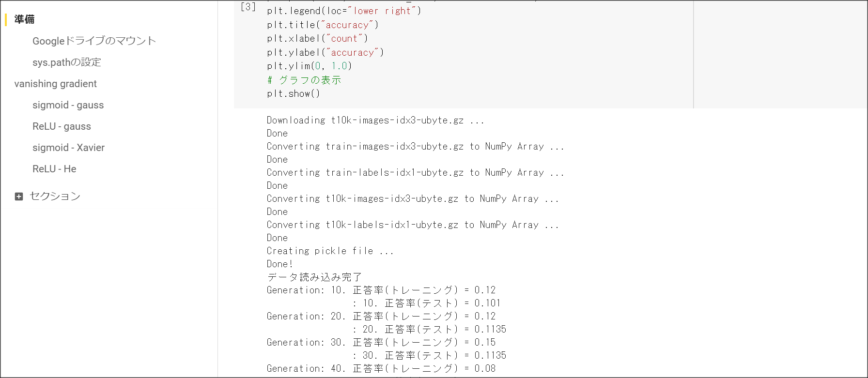Image resolution: width=868 pixels, height=378 pixels.
Task: Open the ReLU - He section
Action: 54,169
